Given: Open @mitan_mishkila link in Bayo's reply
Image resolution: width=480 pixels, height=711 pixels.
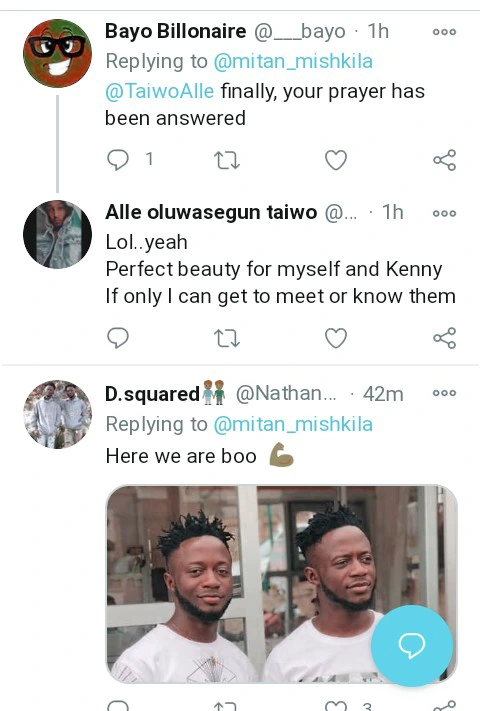Looking at the screenshot, I should 293,61.
